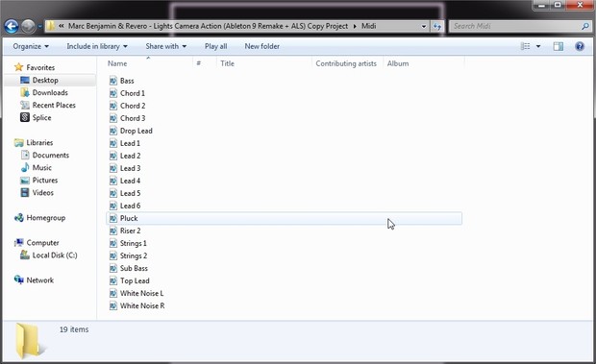The width and height of the screenshot is (596, 364).
Task: Click the Bass MIDI file icon
Action: pos(112,81)
